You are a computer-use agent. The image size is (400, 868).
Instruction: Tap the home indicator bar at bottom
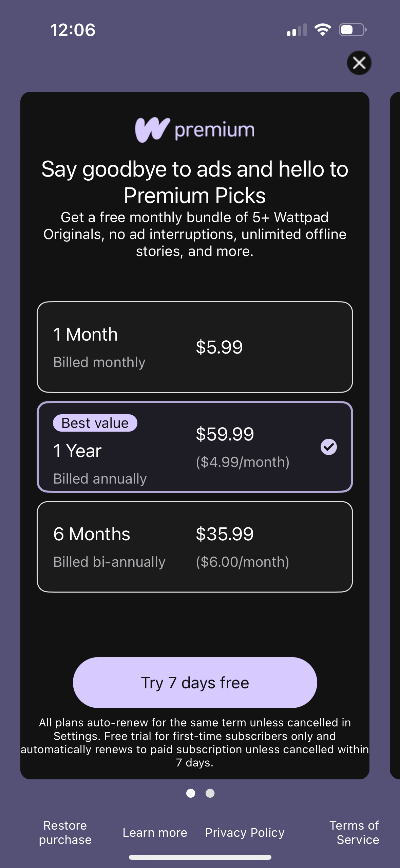200,857
